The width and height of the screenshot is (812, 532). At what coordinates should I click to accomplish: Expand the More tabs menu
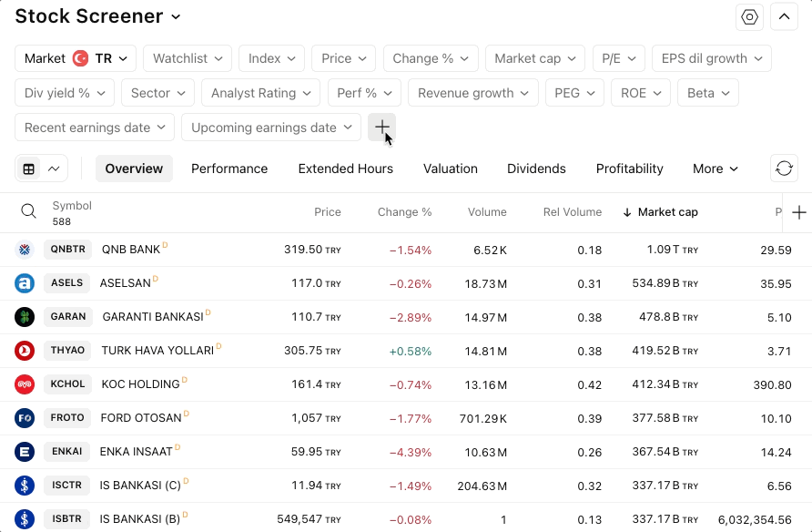716,169
